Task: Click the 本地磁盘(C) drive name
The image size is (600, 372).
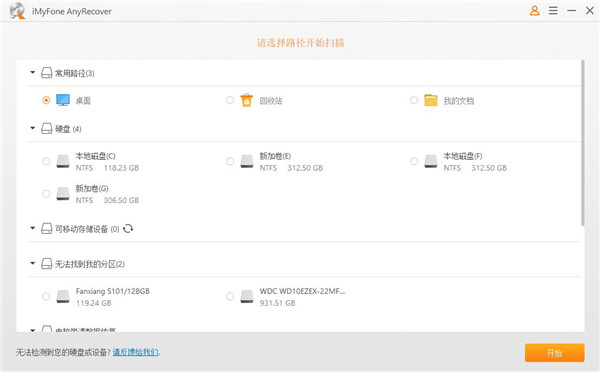Action: (95, 156)
